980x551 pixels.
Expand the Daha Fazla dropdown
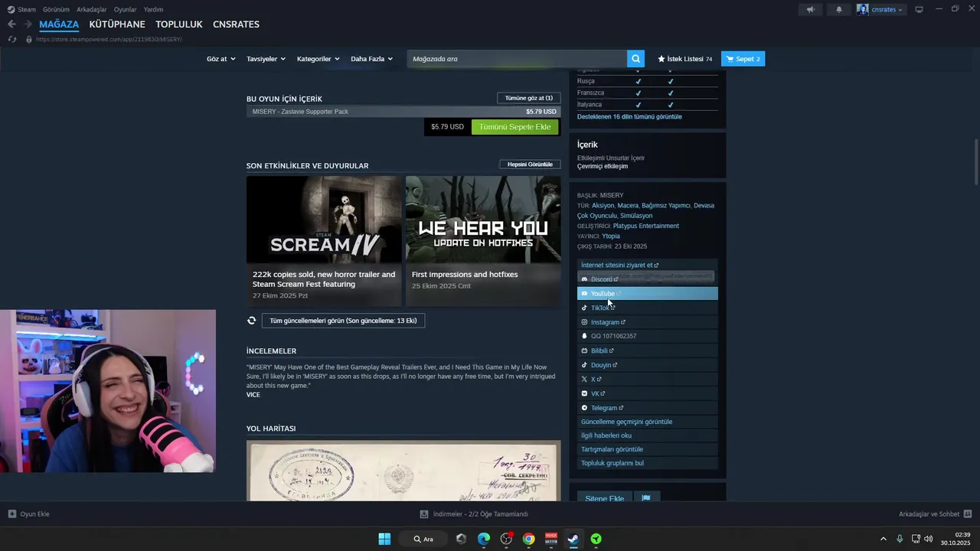[x=371, y=59]
